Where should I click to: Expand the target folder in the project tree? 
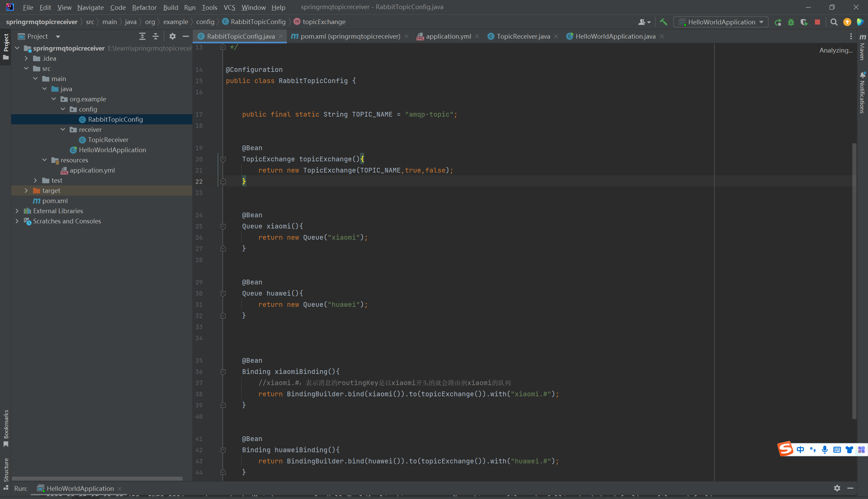coord(26,191)
